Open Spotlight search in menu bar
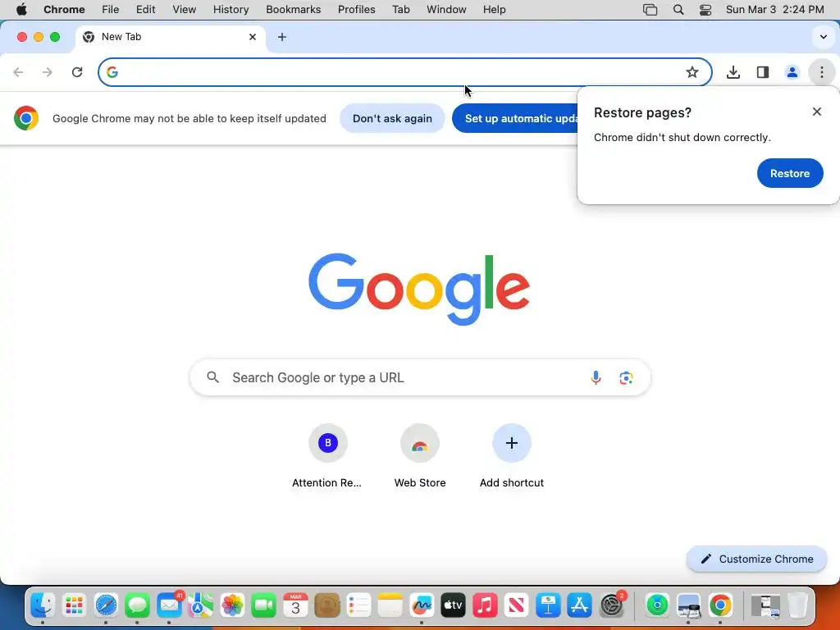Screen dimensions: 840x630 (678, 10)
